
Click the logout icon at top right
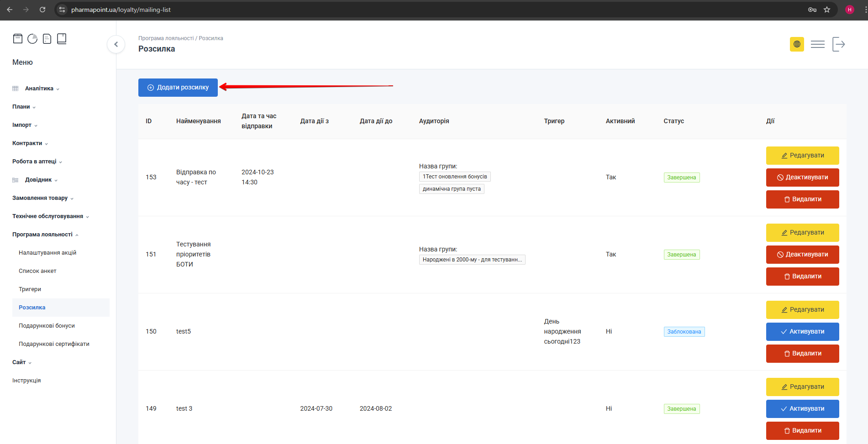(838, 44)
